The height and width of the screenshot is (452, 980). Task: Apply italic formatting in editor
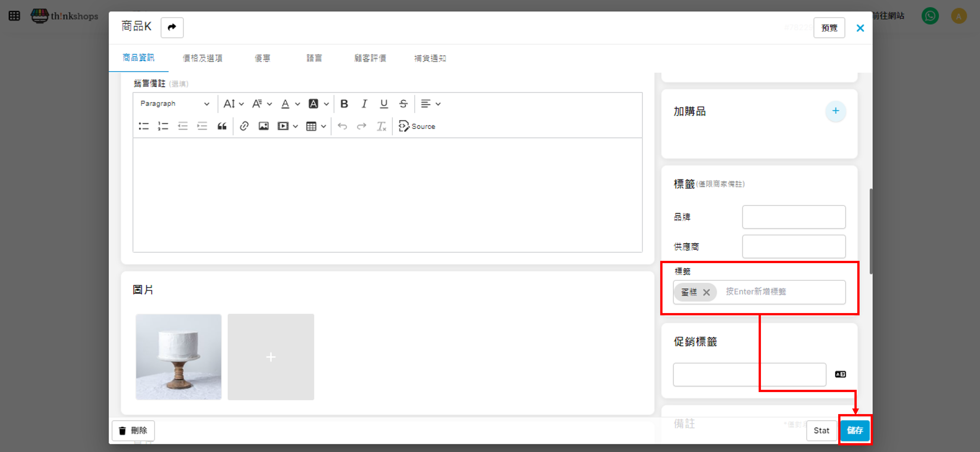pyautogui.click(x=364, y=104)
